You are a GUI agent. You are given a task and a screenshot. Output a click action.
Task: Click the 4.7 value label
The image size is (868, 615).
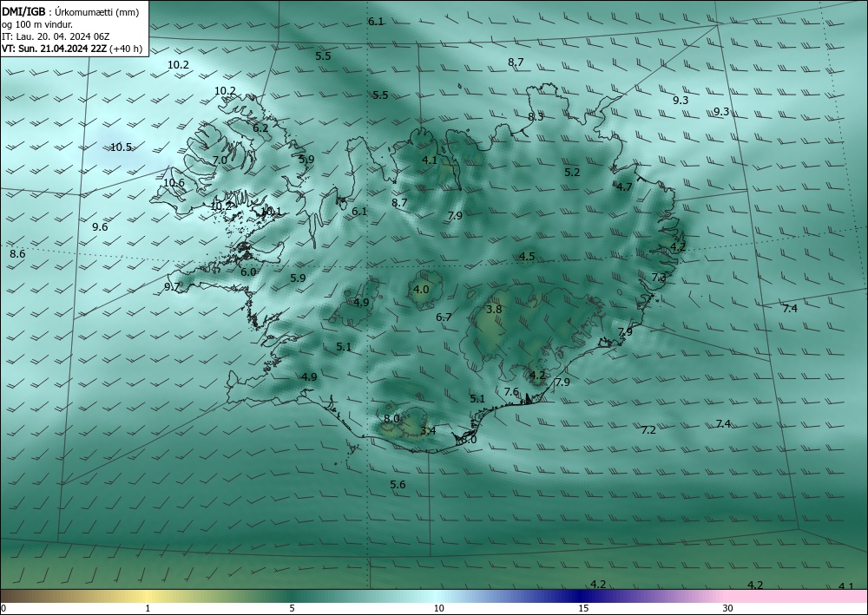(x=624, y=187)
